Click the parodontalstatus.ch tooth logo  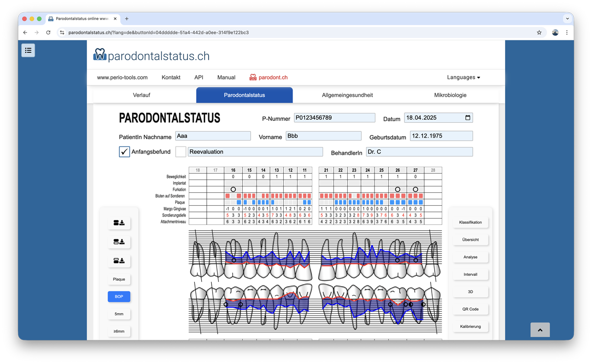tap(100, 55)
